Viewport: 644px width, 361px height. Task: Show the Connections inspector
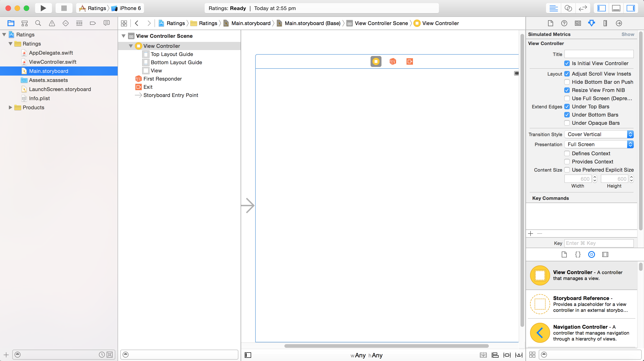click(x=619, y=23)
